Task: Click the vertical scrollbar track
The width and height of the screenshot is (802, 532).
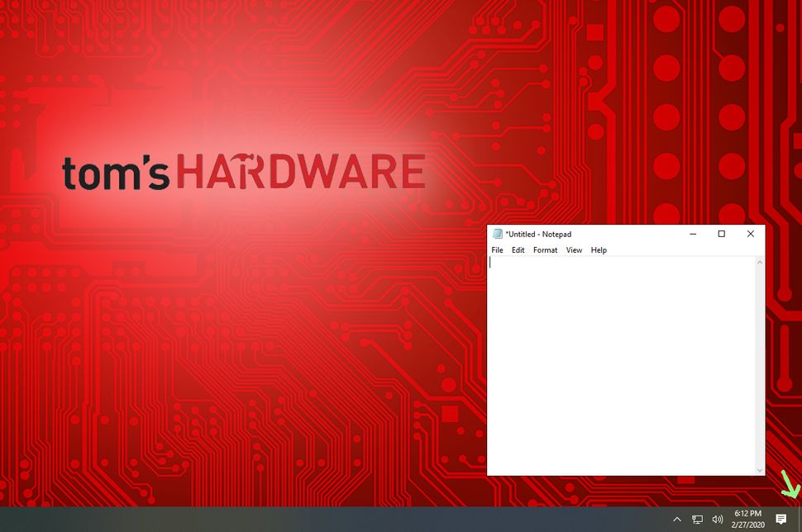Action: 760,363
